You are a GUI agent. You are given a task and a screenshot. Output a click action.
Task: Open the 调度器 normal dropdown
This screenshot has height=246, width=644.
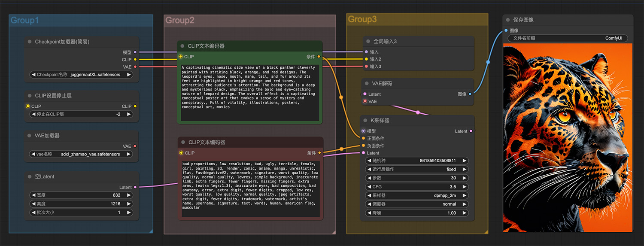(417, 204)
